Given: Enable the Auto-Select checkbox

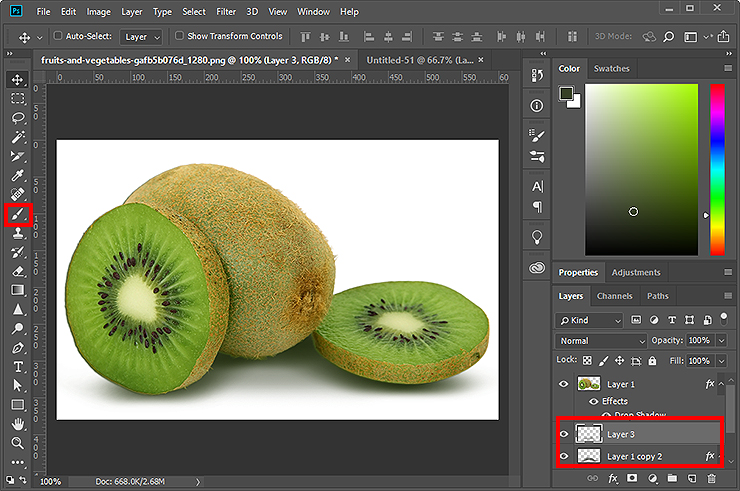Looking at the screenshot, I should pos(57,36).
